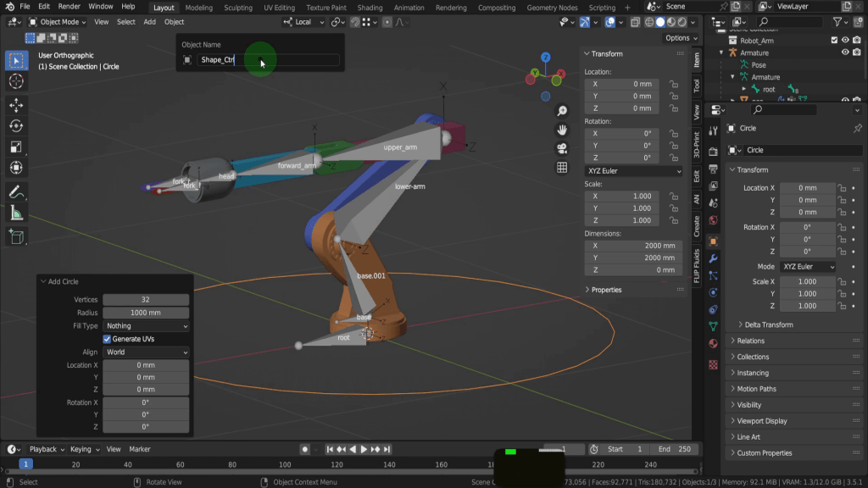Click the Object Name text field
This screenshot has width=868, height=488.
pyautogui.click(x=268, y=60)
